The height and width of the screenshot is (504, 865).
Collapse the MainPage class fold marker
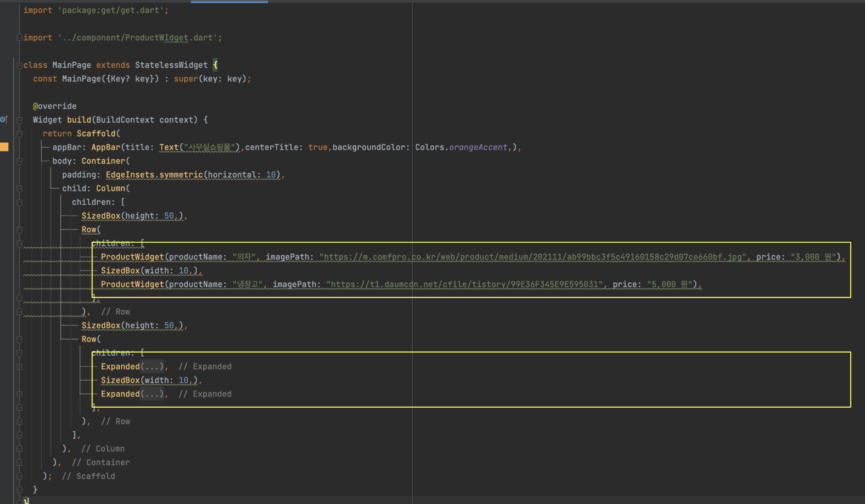pos(19,65)
